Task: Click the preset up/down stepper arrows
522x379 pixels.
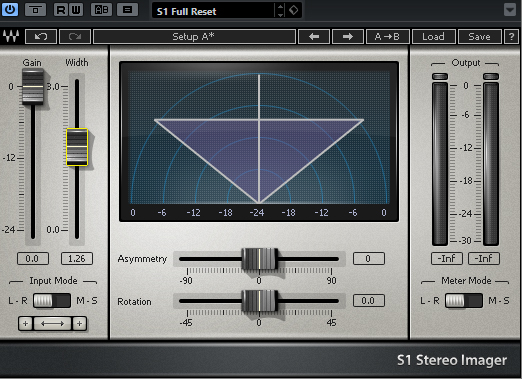Action: tap(280, 11)
